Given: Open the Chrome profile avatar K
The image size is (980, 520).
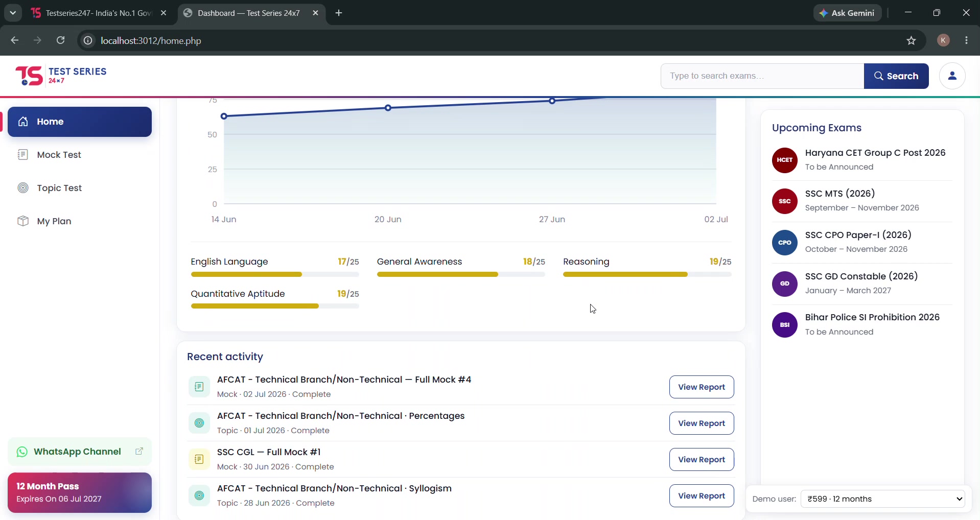Looking at the screenshot, I should click(x=943, y=40).
